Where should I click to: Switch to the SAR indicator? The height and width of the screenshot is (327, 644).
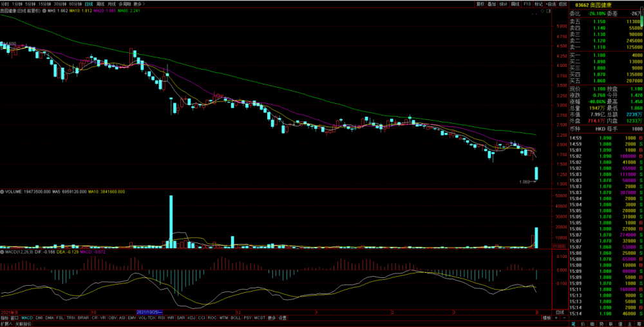181,318
